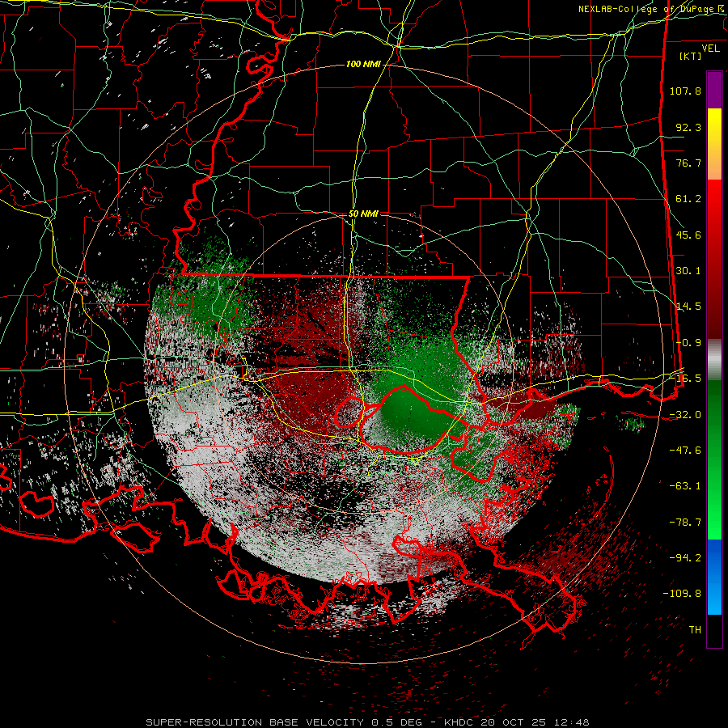Click the Super-Resolution Base Velocity caption
Image resolution: width=728 pixels, height=728 pixels.
tap(367, 722)
